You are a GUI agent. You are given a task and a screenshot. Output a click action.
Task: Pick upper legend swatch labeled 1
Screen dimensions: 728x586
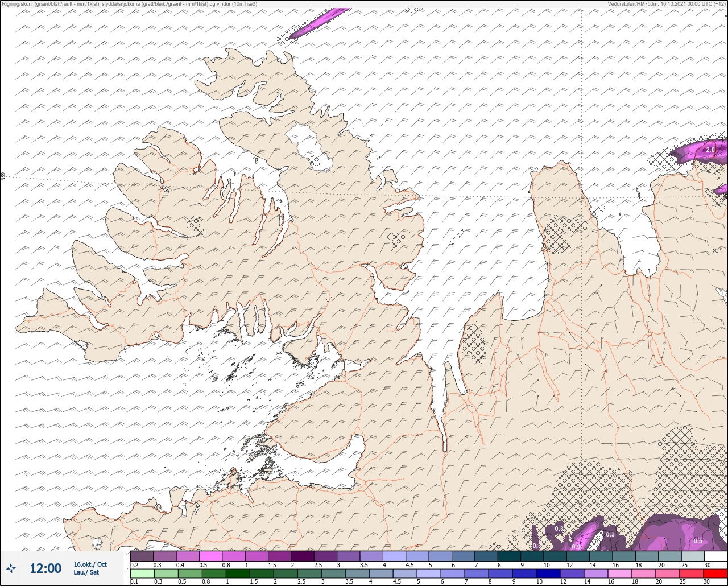(x=257, y=556)
